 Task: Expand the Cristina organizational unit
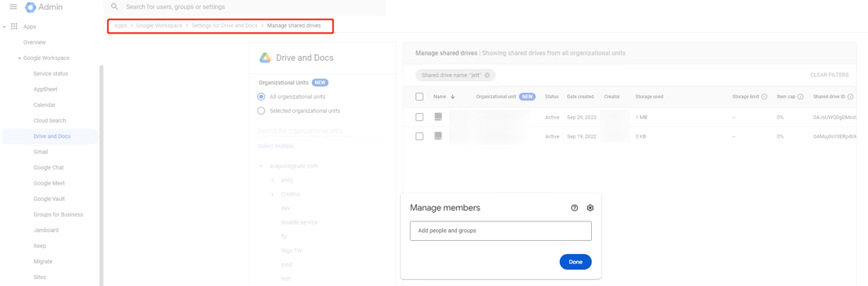[x=272, y=194]
